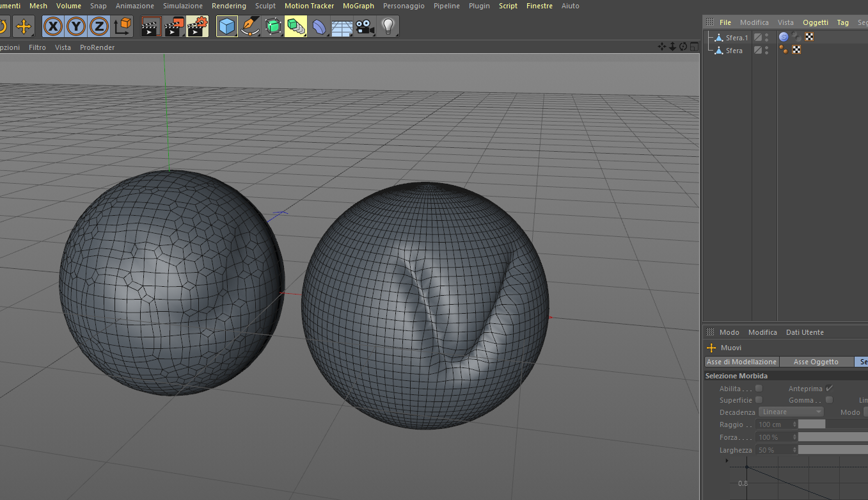Select the UVW checkerboard tag on Sfera.1
The height and width of the screenshot is (500, 868).
(809, 37)
